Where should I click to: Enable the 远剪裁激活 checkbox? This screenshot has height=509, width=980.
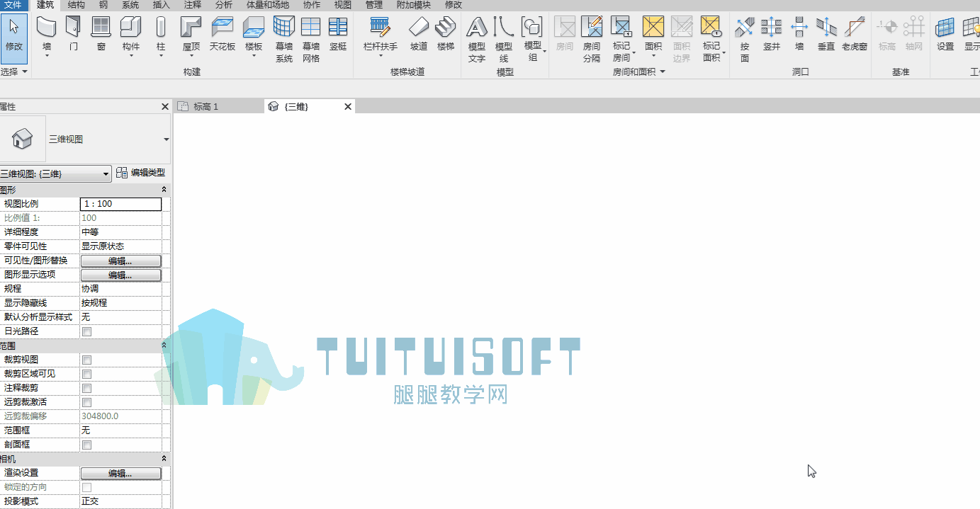click(86, 402)
